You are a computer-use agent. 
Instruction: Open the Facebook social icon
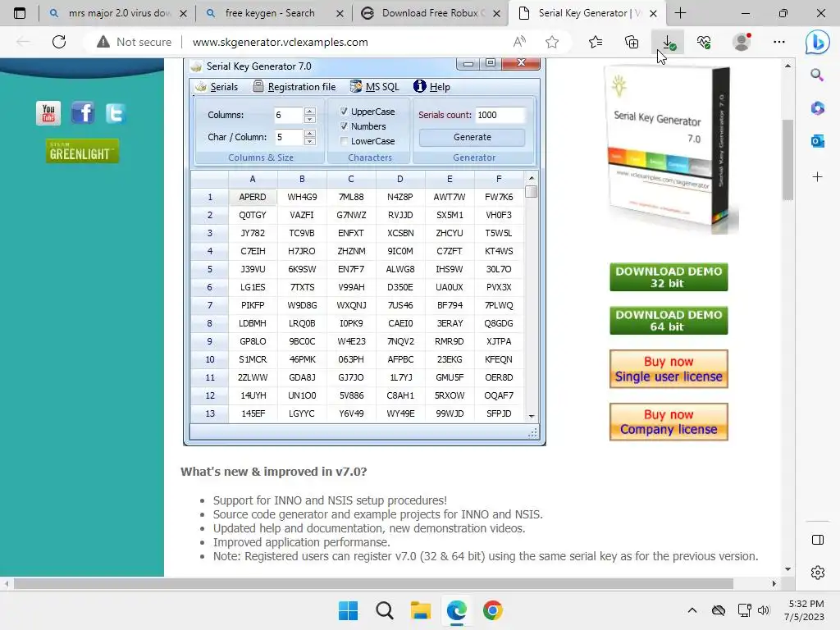pyautogui.click(x=83, y=113)
